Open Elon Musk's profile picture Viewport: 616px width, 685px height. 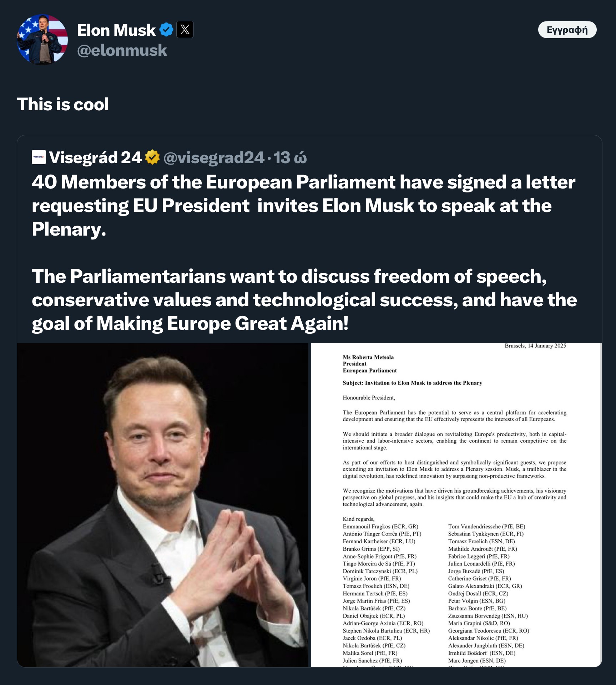coord(42,40)
